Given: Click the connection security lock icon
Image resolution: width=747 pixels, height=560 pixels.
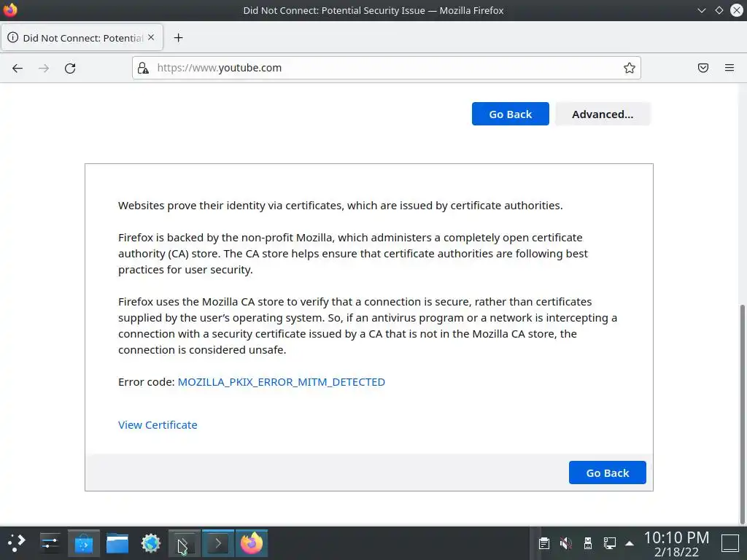Looking at the screenshot, I should 143,68.
